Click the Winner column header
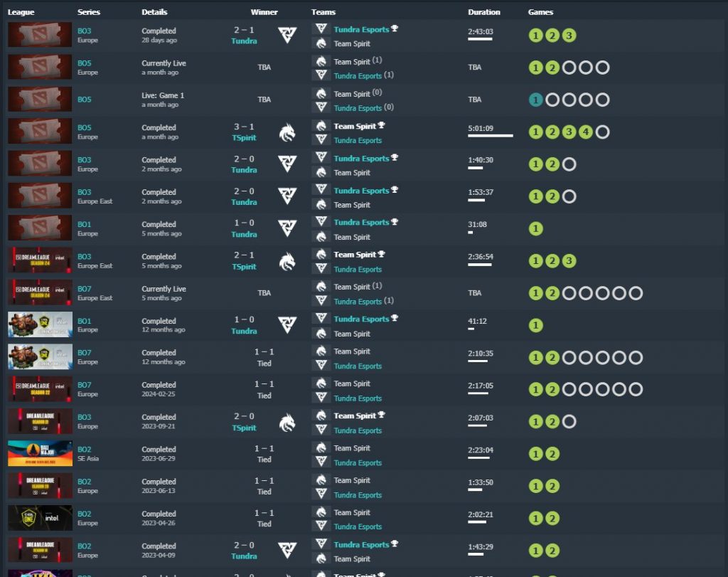Viewport: 728px width, 577px height. click(264, 12)
